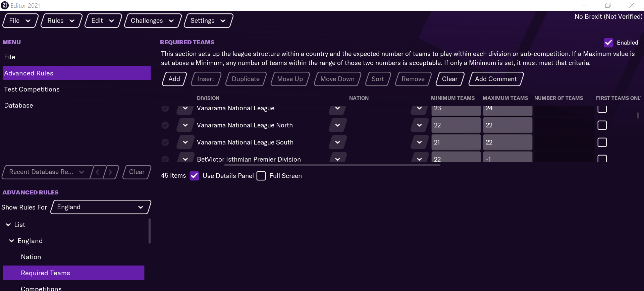
Task: Open the Challenges menu
Action: point(152,21)
